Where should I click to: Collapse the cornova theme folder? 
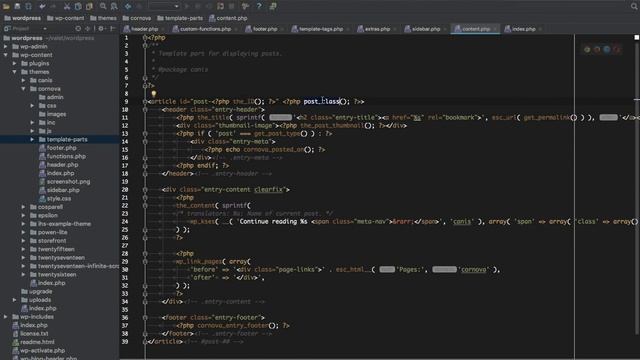point(23,89)
